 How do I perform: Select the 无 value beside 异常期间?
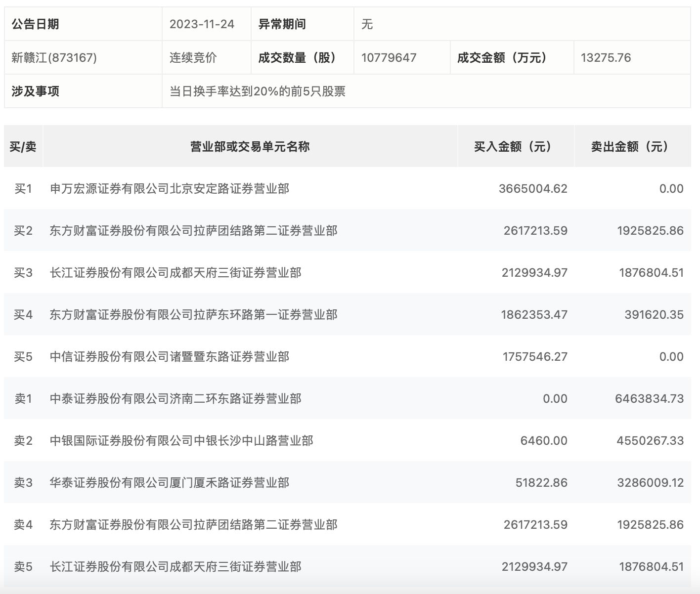coord(367,24)
